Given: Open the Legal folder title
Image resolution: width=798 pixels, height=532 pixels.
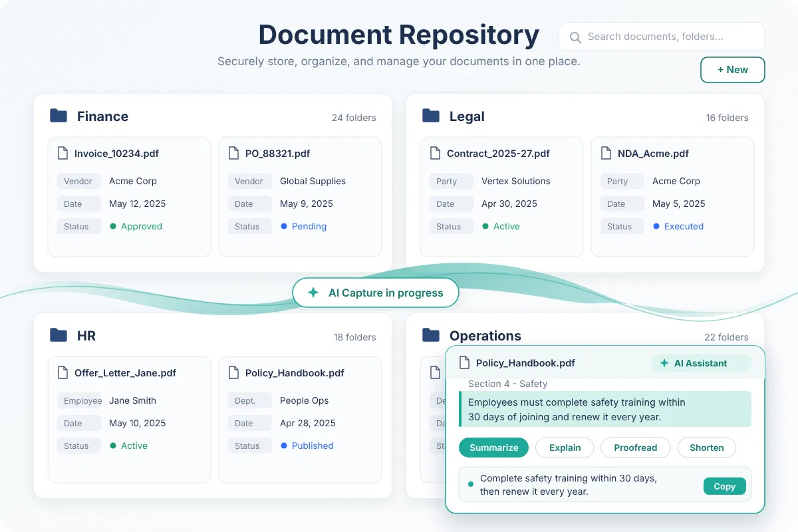Looking at the screenshot, I should 467,116.
